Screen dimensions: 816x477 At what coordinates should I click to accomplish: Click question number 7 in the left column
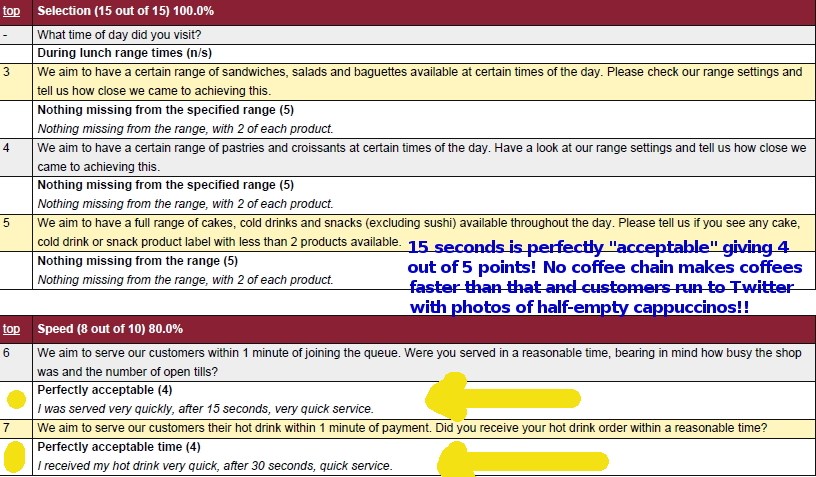point(7,428)
